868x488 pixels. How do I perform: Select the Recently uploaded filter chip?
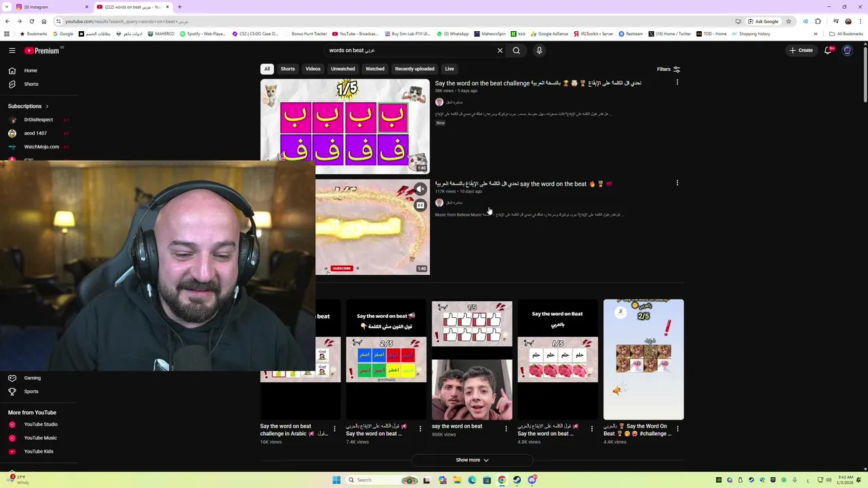tap(414, 69)
